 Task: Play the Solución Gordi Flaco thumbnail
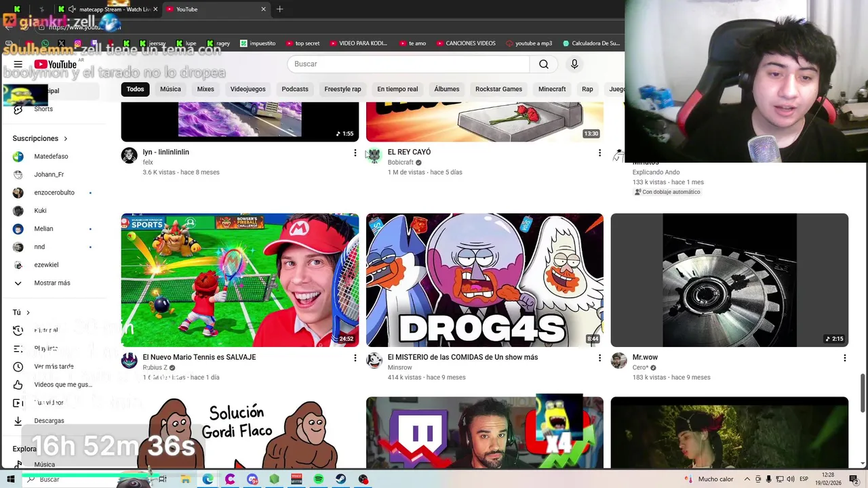click(x=240, y=432)
